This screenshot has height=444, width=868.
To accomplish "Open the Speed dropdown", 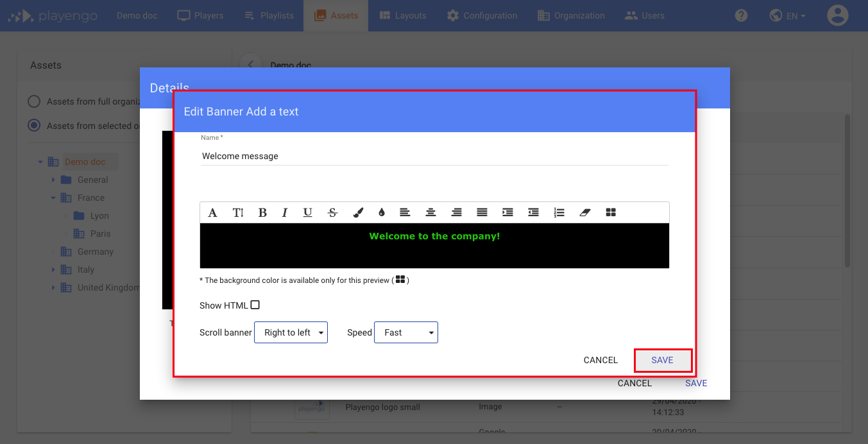I will (x=406, y=332).
